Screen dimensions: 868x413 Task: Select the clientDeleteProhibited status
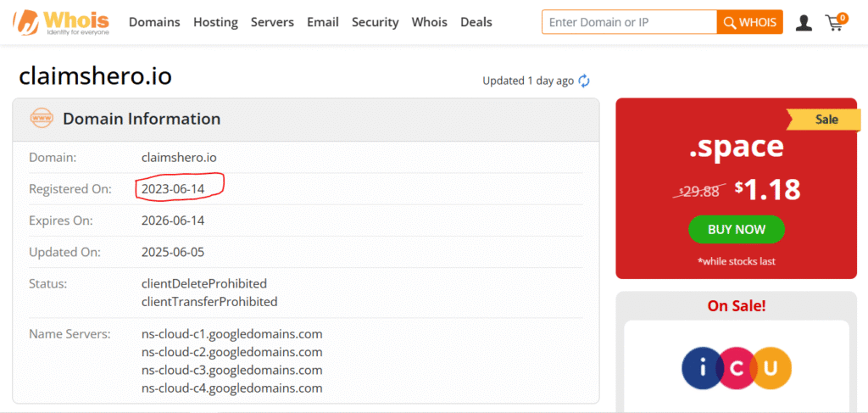click(204, 284)
